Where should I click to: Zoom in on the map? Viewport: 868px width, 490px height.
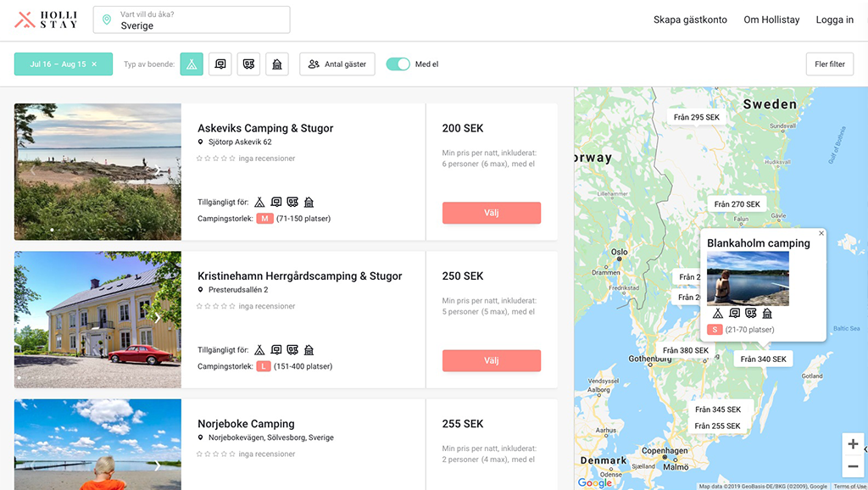pos(853,444)
